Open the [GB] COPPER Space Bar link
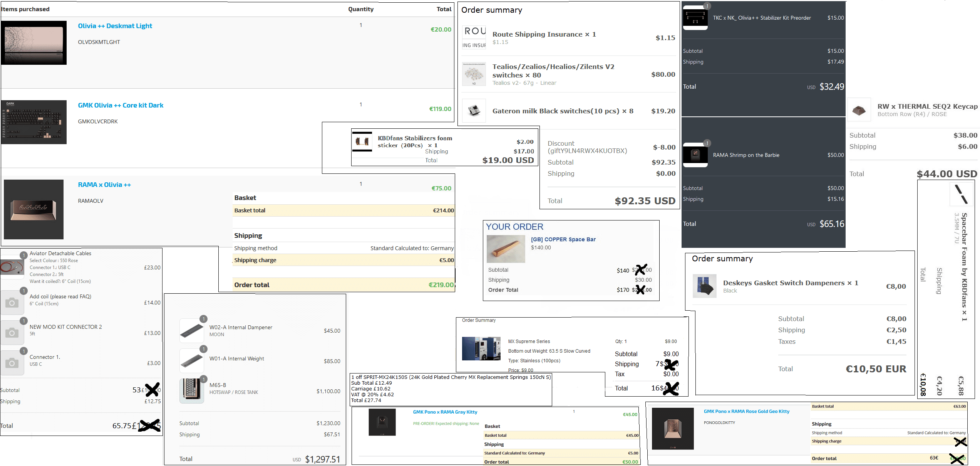The image size is (980, 466). (563, 239)
